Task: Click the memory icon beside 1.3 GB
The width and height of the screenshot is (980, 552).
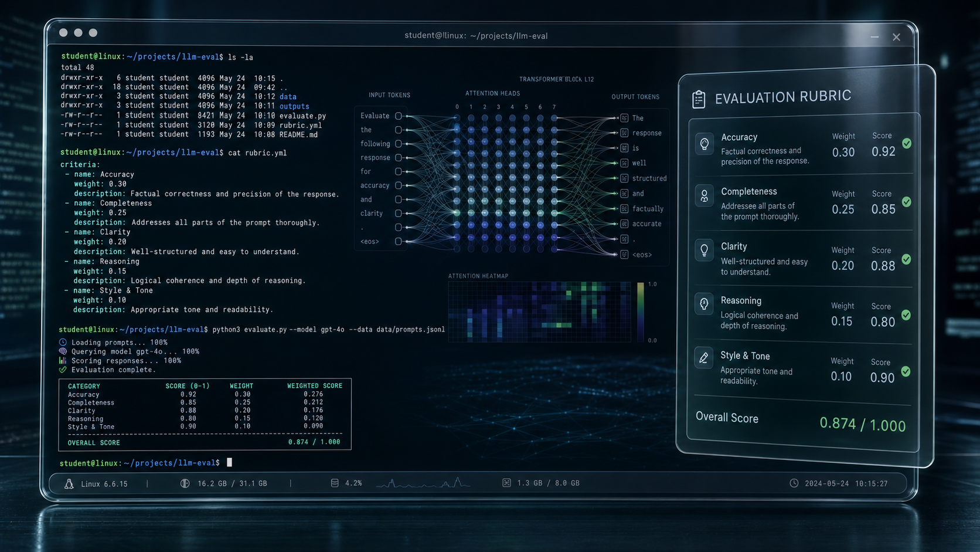Action: 506,483
